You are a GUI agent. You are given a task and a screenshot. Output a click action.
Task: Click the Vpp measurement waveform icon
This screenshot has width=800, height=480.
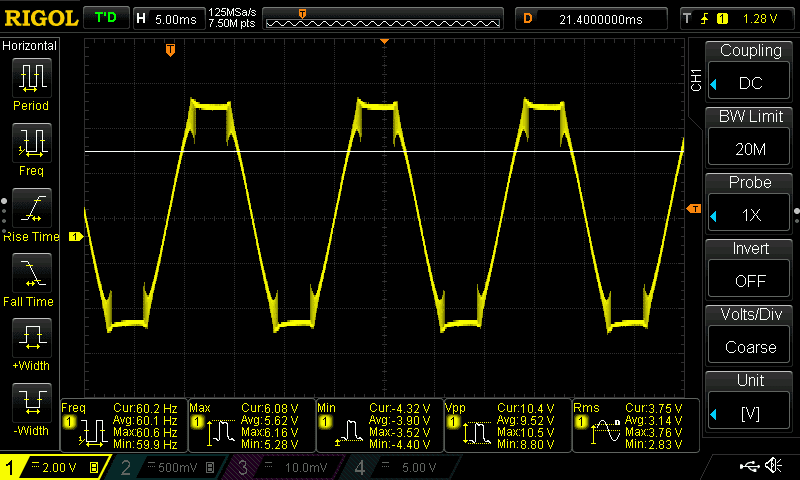tap(477, 433)
